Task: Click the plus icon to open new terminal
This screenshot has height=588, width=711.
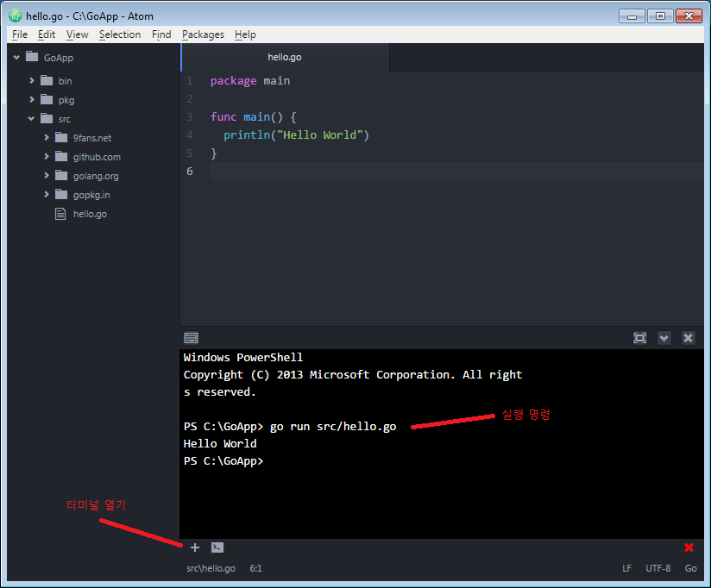Action: click(195, 547)
